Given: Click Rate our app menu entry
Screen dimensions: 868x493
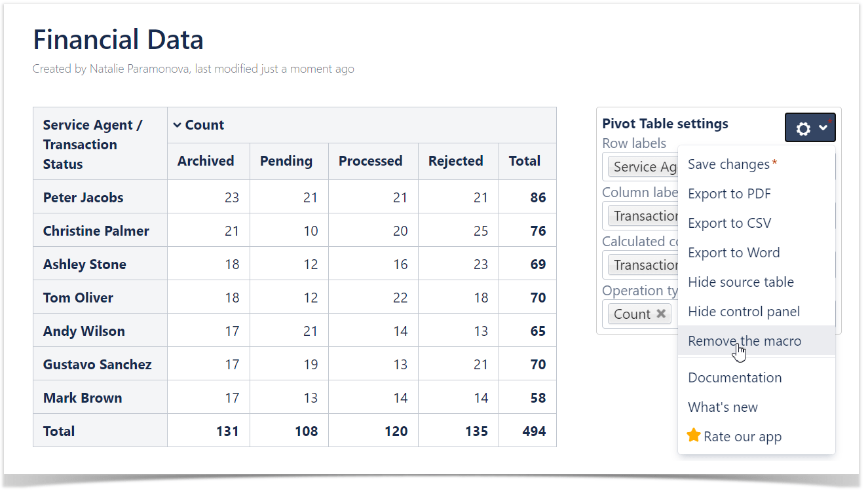Looking at the screenshot, I should point(742,437).
